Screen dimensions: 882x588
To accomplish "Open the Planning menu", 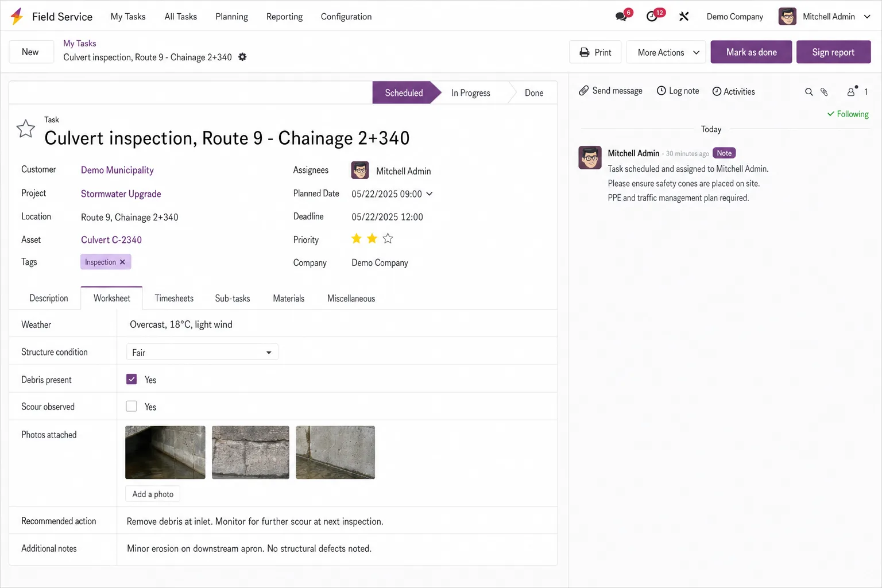I will (231, 17).
